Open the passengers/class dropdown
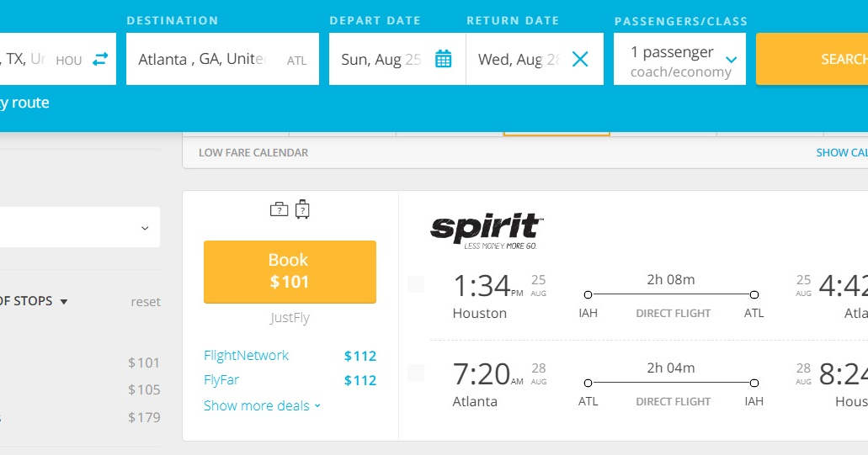This screenshot has height=455, width=868. 679,59
